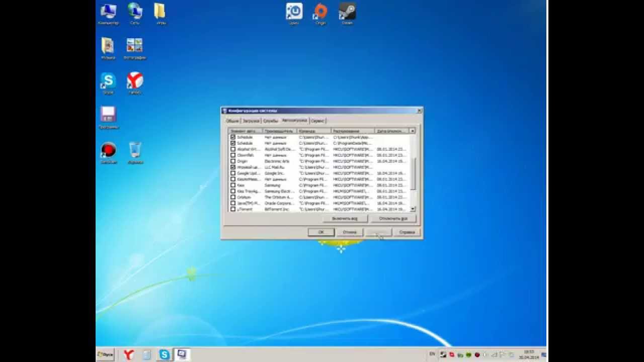Click the Пуск start button
The image size is (644, 362).
[x=106, y=354]
